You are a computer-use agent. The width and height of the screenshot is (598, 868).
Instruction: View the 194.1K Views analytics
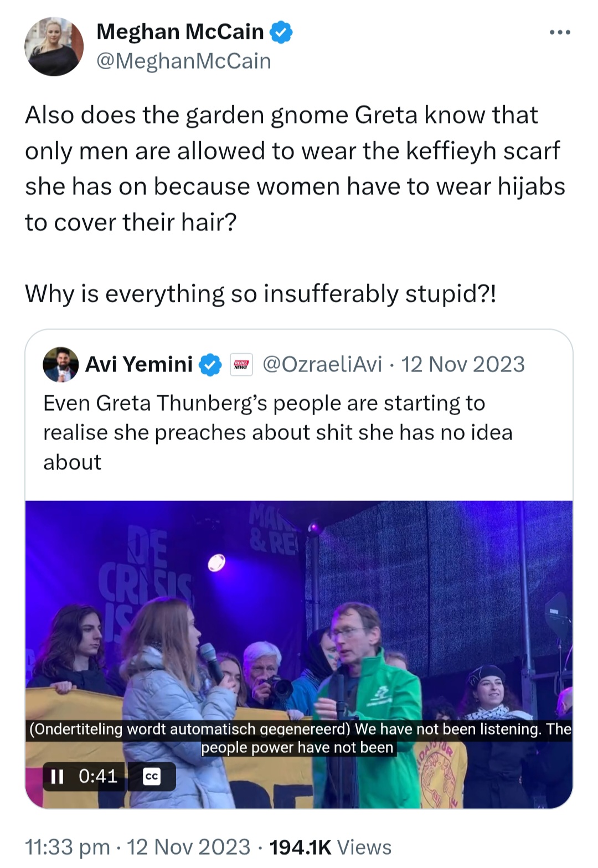[x=330, y=847]
